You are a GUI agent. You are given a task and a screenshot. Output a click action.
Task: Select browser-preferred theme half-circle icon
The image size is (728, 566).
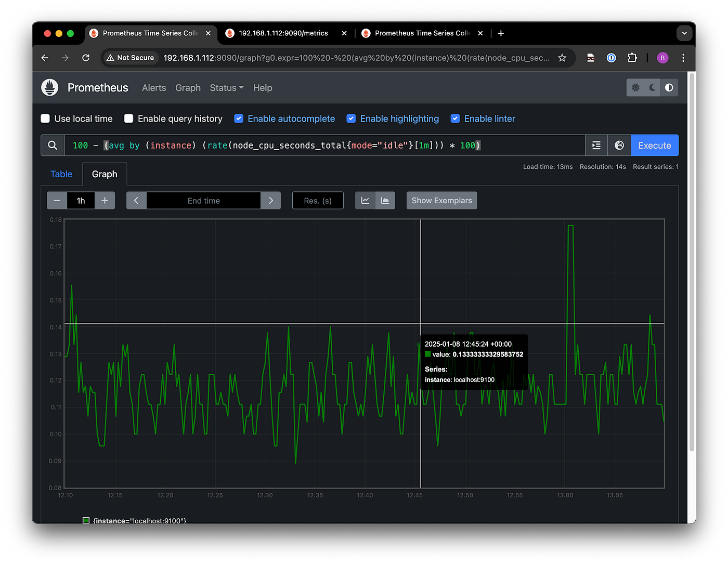[669, 88]
